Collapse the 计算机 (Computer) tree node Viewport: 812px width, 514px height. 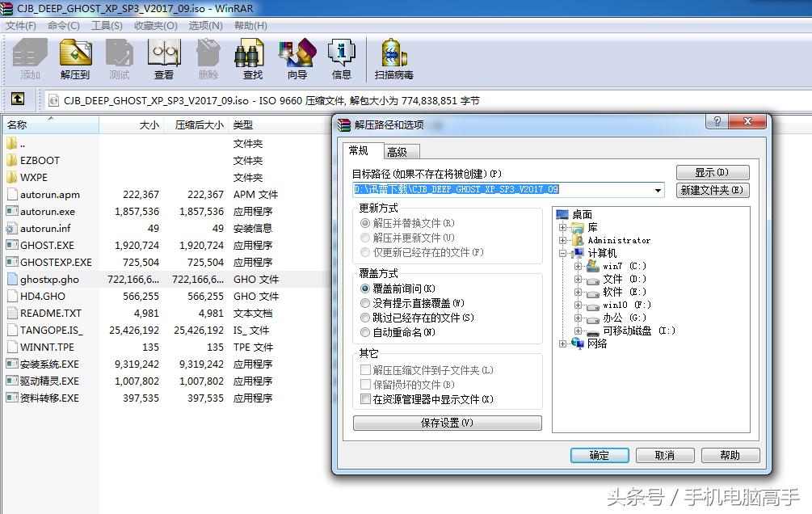[563, 253]
